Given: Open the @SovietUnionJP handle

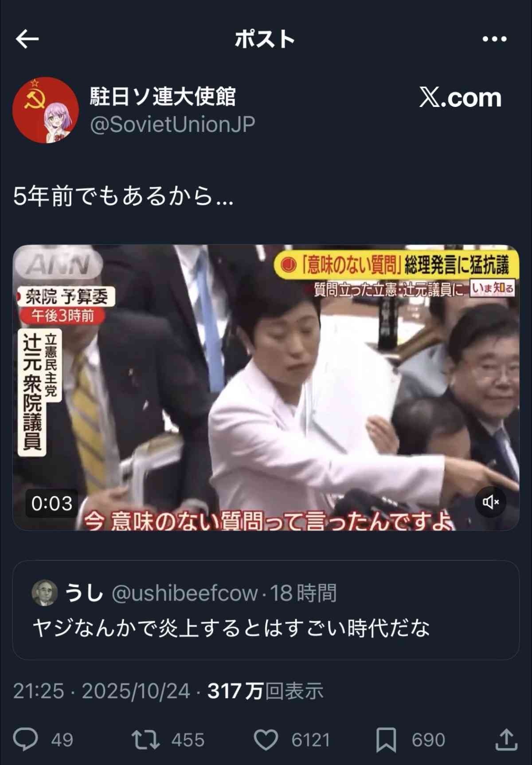Looking at the screenshot, I should click(172, 125).
